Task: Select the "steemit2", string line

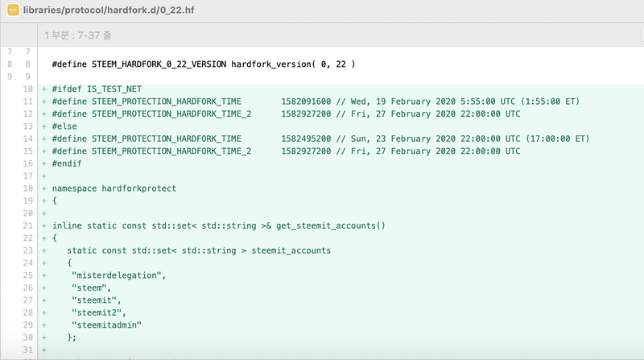Action: (x=98, y=312)
